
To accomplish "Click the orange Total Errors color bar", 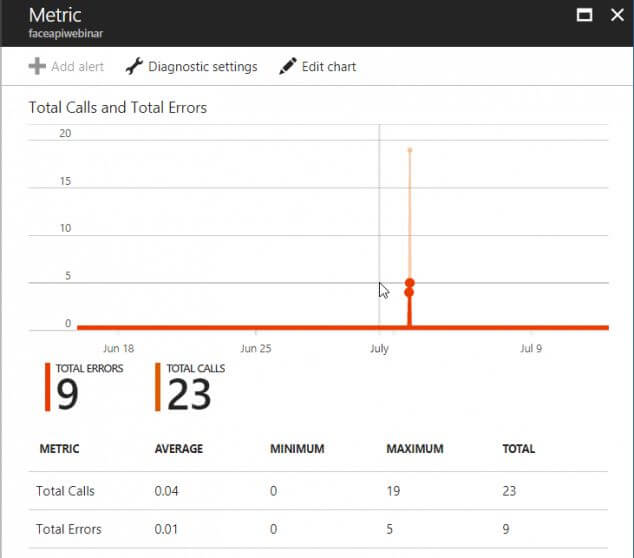I will pyautogui.click(x=47, y=387).
